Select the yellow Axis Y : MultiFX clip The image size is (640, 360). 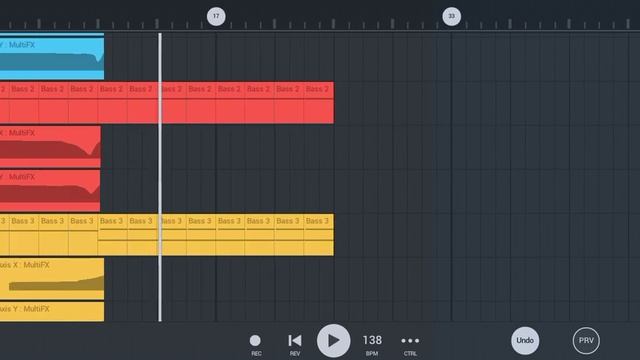tap(52, 311)
